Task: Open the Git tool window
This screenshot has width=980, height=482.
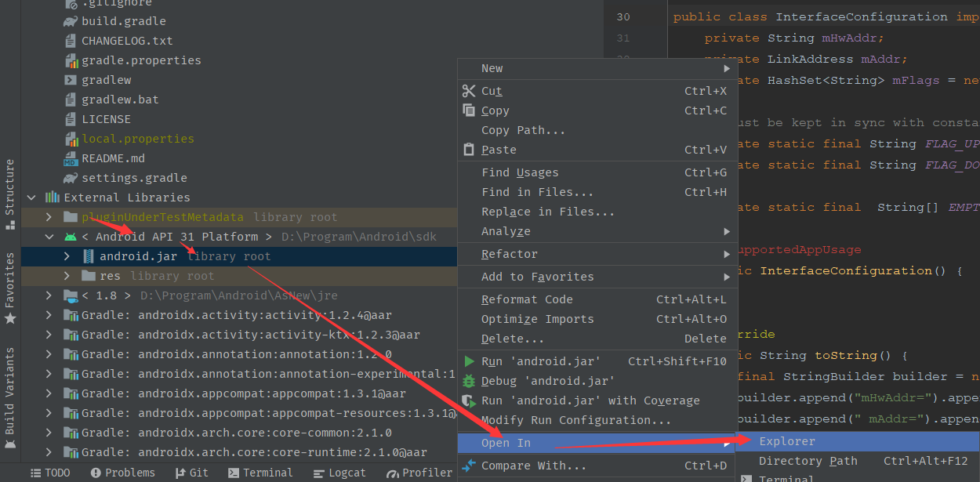Action: [191, 473]
